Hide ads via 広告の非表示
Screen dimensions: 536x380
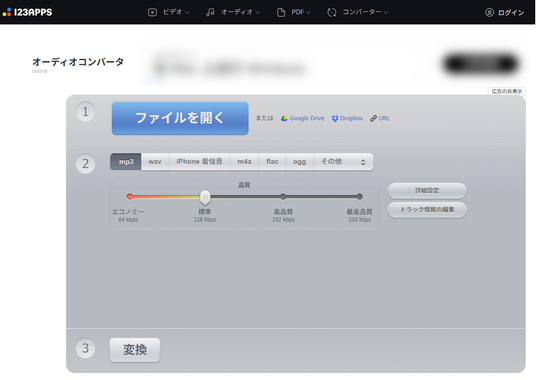(507, 91)
